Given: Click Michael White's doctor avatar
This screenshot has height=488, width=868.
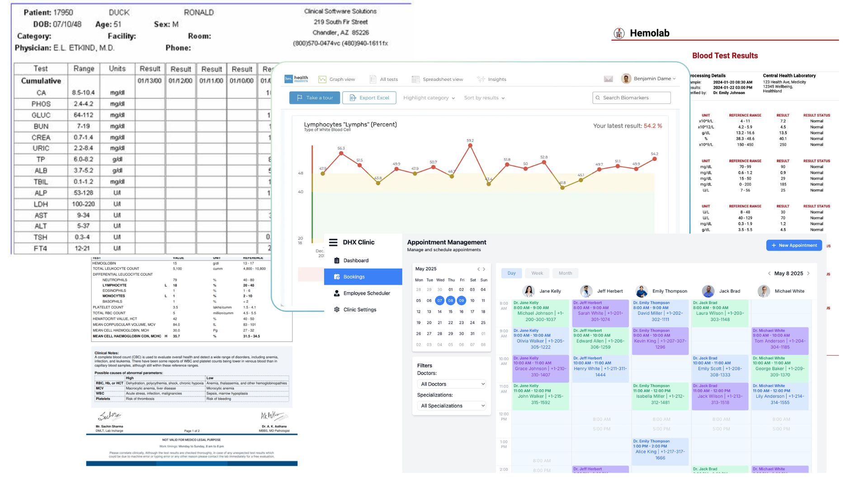Looking at the screenshot, I should (x=764, y=291).
